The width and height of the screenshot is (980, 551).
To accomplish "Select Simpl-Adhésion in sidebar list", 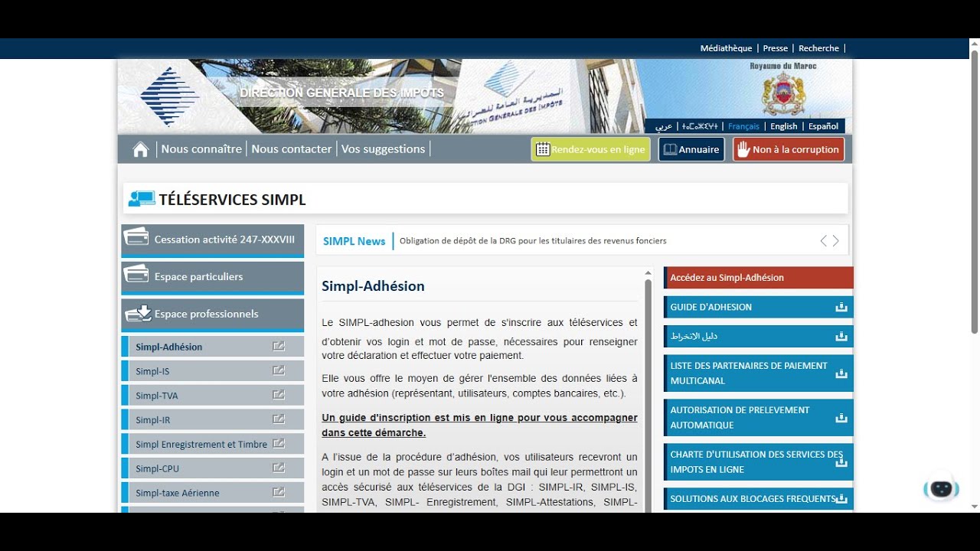I will (x=213, y=347).
